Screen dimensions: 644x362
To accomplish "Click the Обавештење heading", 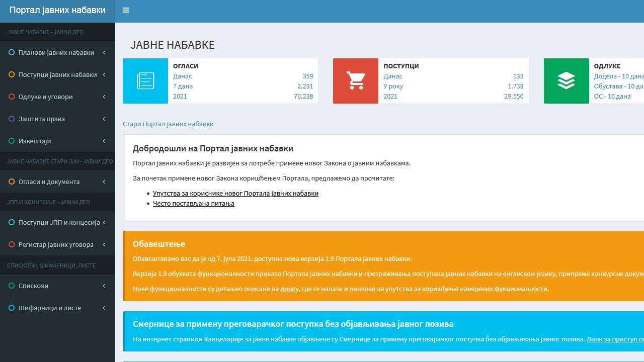I will click(159, 244).
